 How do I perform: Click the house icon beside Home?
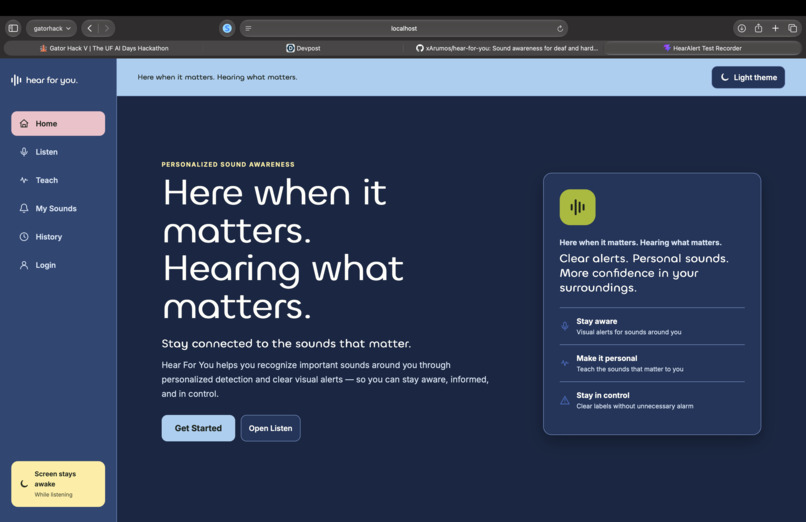[24, 124]
